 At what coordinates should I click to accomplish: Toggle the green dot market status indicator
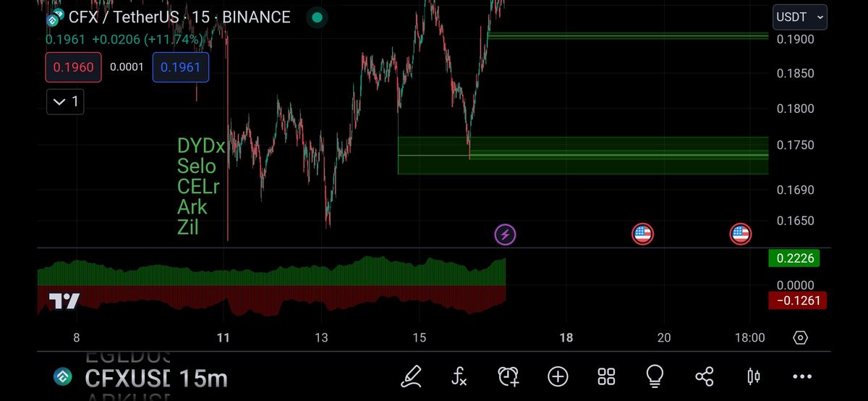coord(317,17)
